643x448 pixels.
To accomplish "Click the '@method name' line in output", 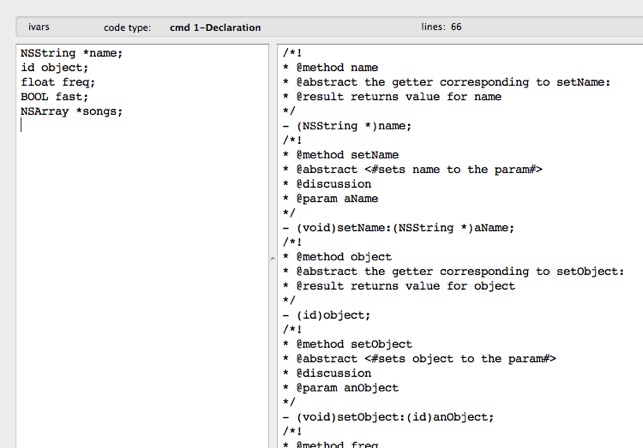I will 331,68.
